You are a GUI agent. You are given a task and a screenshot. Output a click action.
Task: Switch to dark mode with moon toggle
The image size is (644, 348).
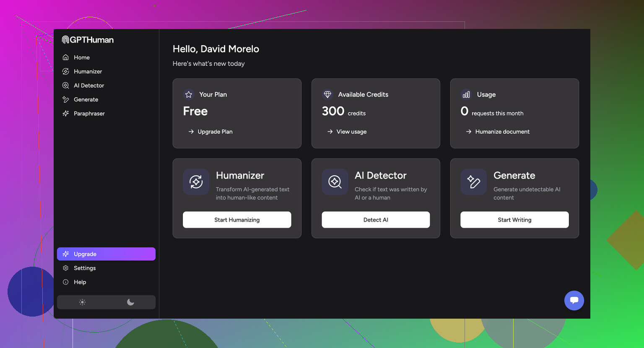coord(130,302)
